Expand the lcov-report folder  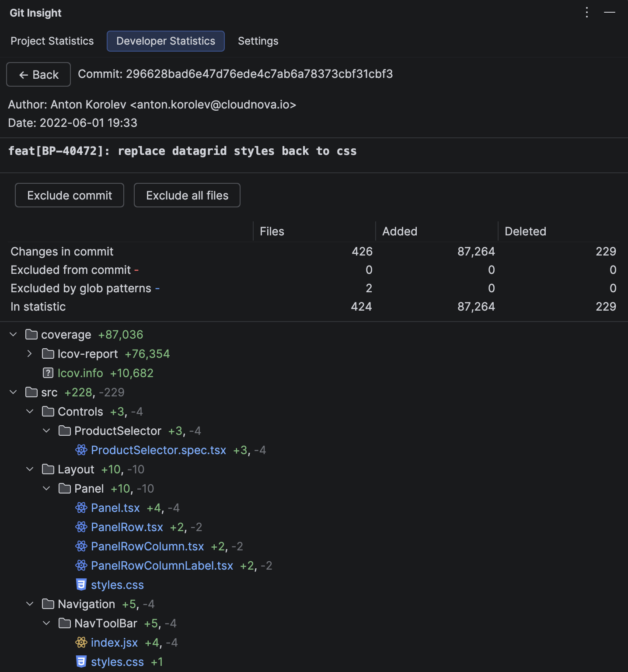point(29,353)
